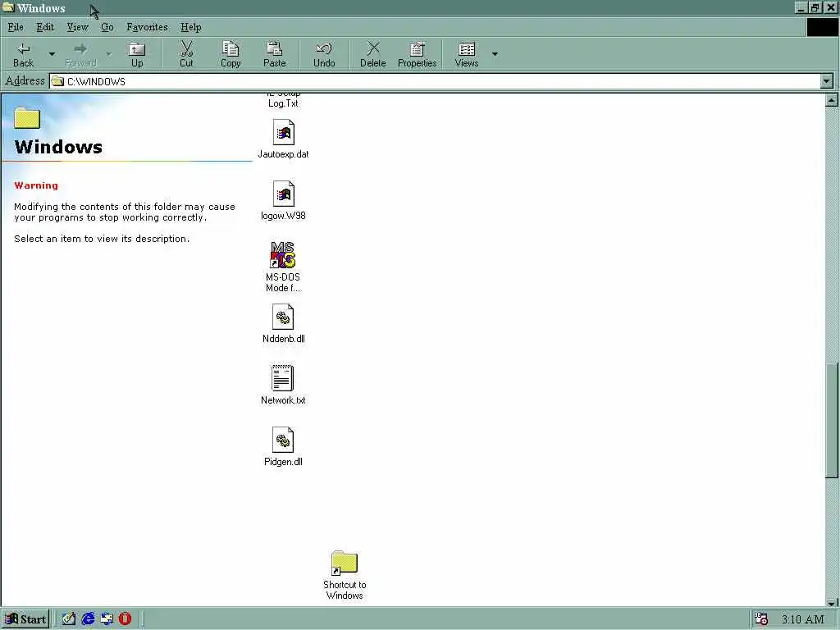The image size is (840, 630).
Task: Open the Back history dropdown arrow
Action: pyautogui.click(x=52, y=55)
